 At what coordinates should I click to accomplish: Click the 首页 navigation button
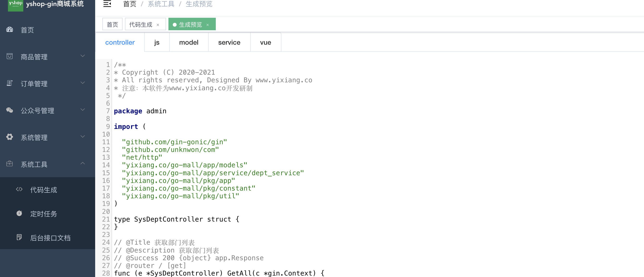[x=28, y=30]
